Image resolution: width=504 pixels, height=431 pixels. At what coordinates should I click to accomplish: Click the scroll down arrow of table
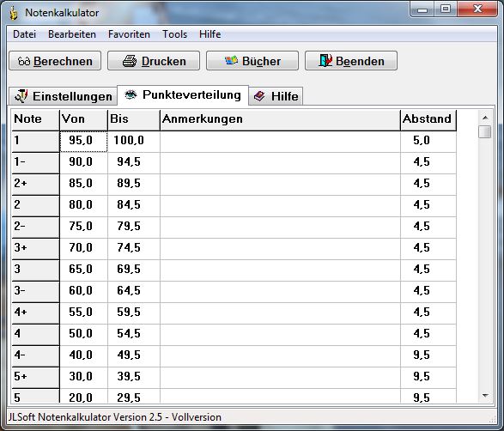[x=485, y=395]
